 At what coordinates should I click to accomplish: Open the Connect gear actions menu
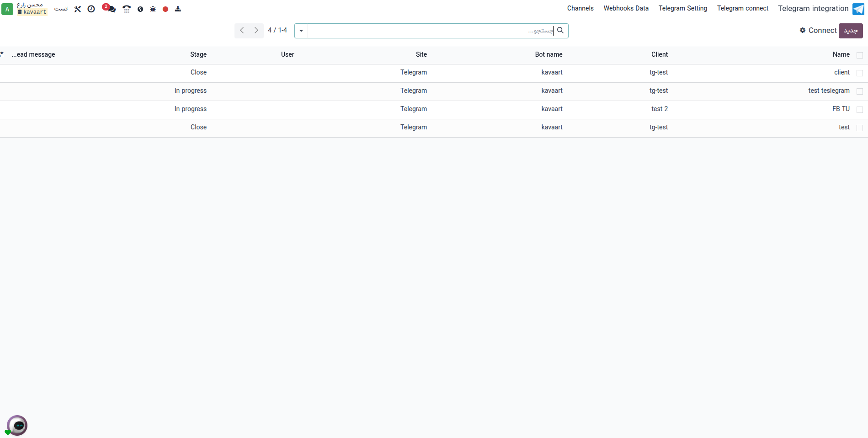pos(818,31)
